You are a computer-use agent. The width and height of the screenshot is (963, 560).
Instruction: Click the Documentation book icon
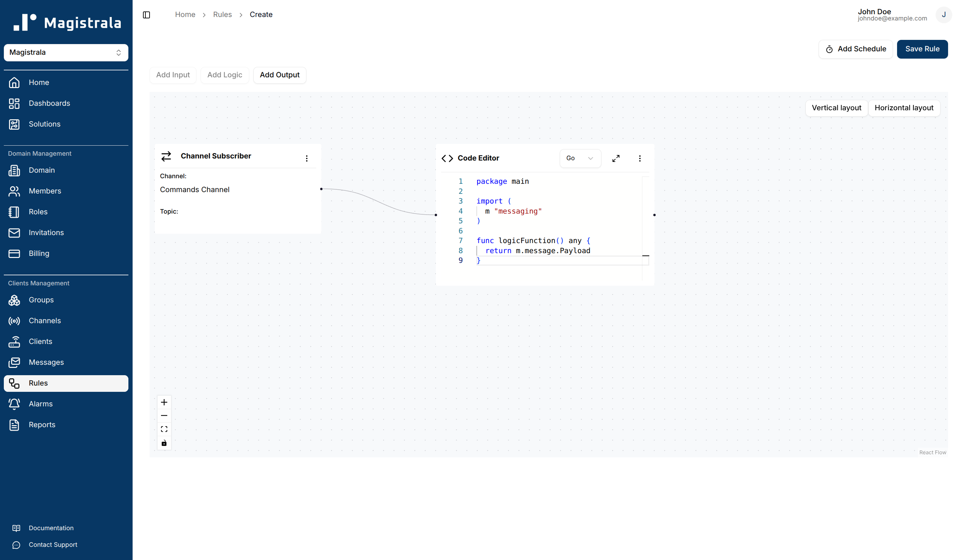(16, 528)
